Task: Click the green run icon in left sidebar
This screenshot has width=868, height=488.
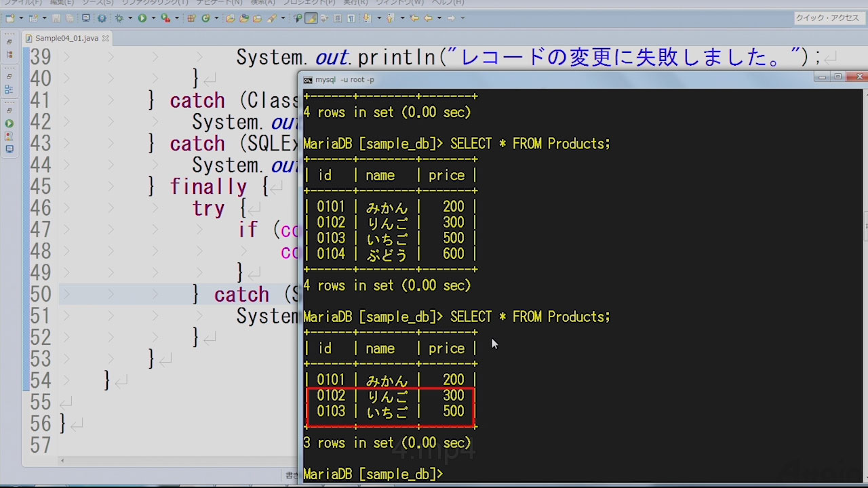Action: [9, 123]
